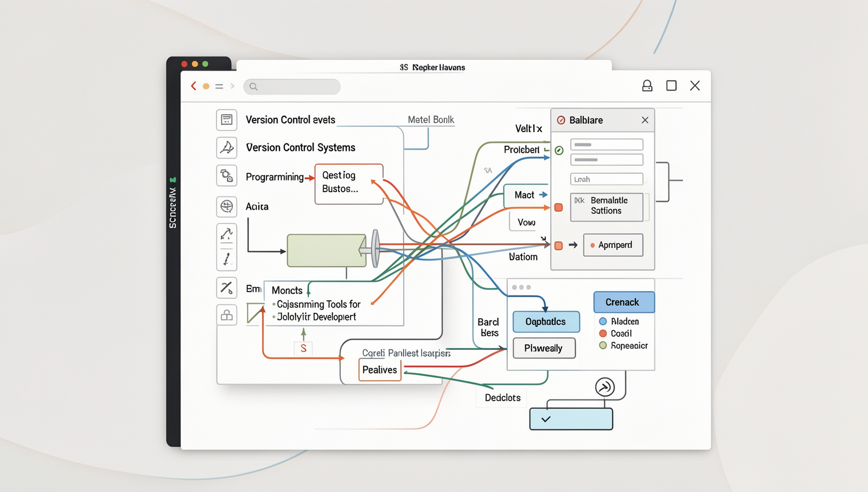Click the Plsweally button

[x=544, y=348]
